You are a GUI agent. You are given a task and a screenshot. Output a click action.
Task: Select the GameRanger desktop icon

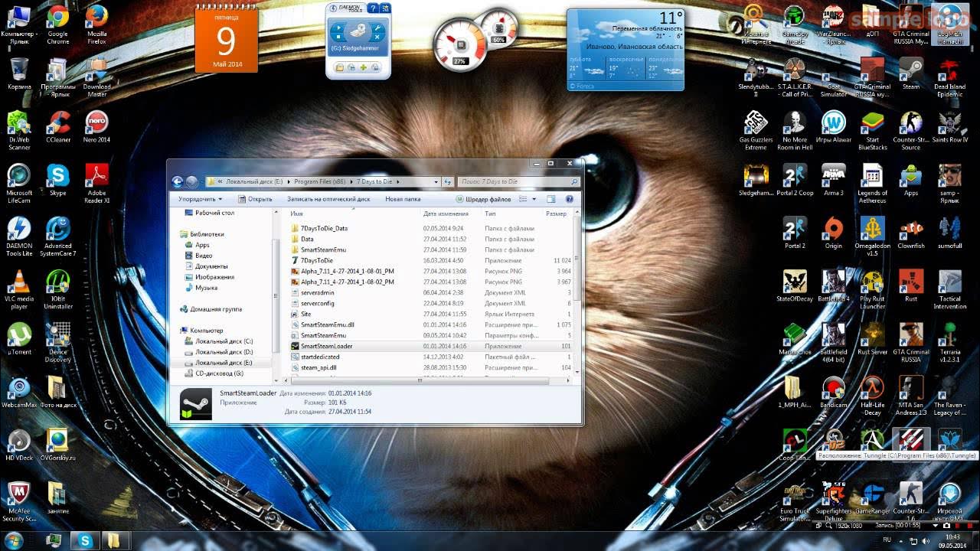click(x=872, y=497)
